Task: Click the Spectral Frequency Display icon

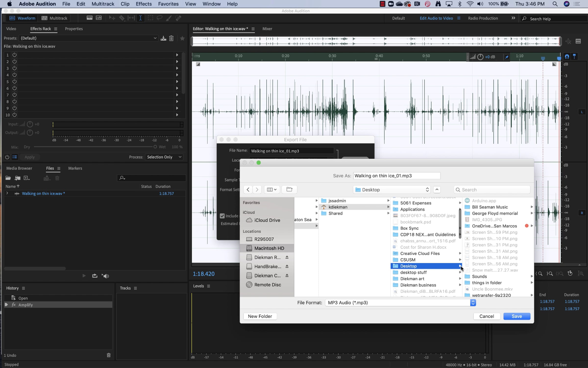Action: (x=90, y=18)
